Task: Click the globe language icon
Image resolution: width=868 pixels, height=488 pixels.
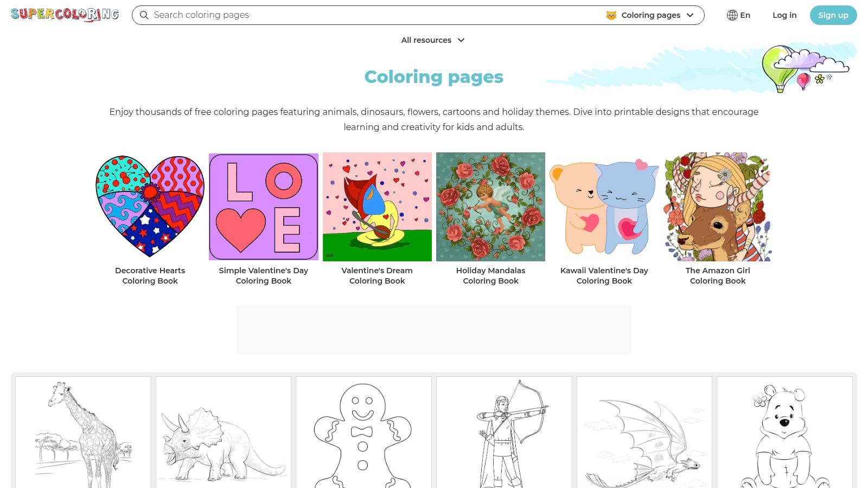Action: (x=732, y=15)
